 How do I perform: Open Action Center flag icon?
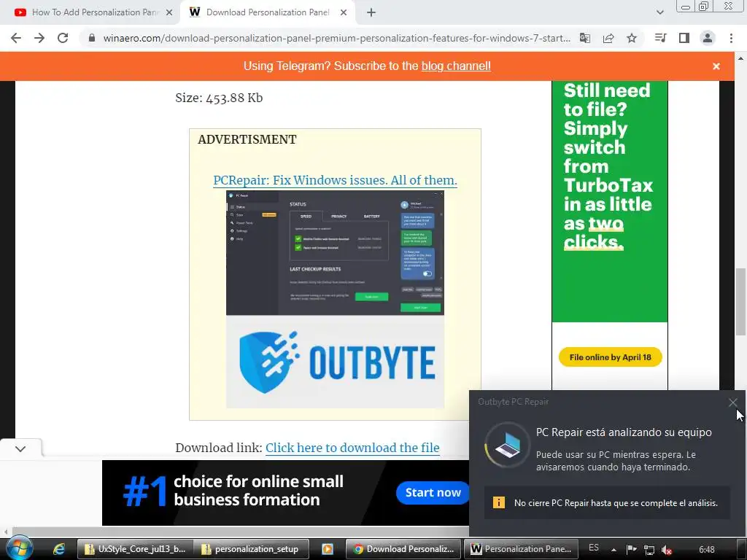(x=631, y=550)
